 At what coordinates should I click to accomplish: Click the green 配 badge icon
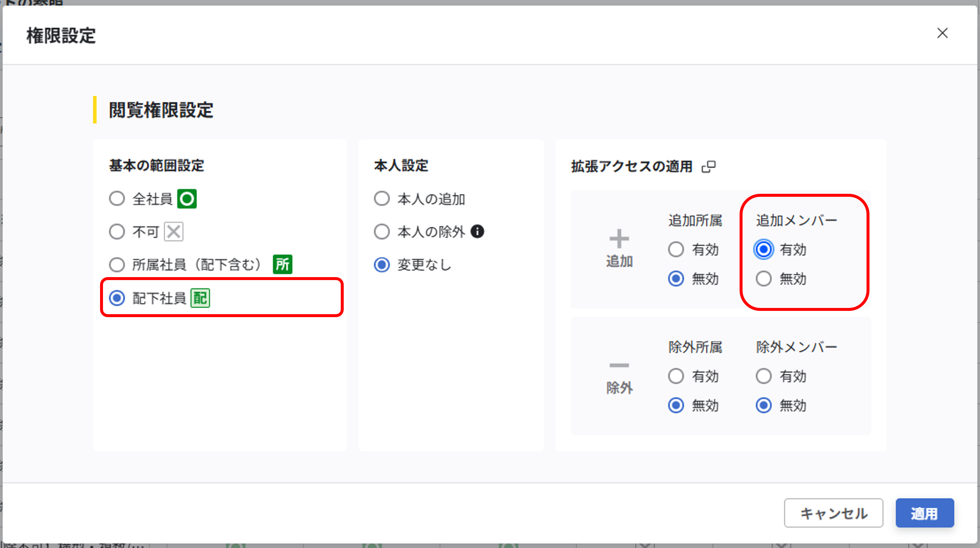[x=200, y=298]
